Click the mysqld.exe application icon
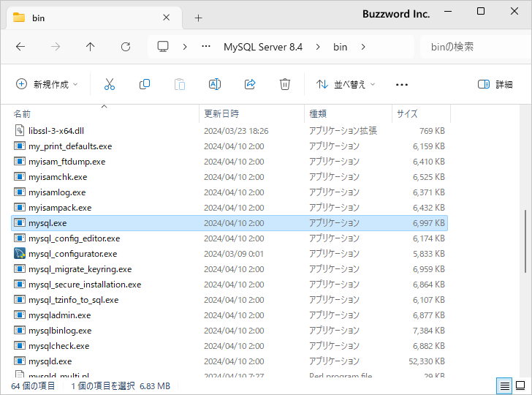Image resolution: width=532 pixels, height=395 pixels. pyautogui.click(x=20, y=361)
